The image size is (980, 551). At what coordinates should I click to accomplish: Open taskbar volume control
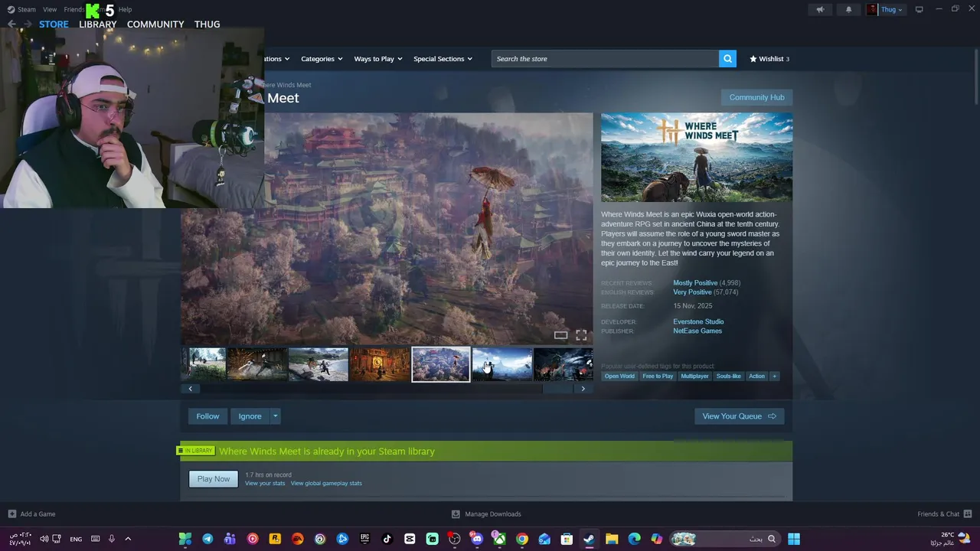(44, 539)
